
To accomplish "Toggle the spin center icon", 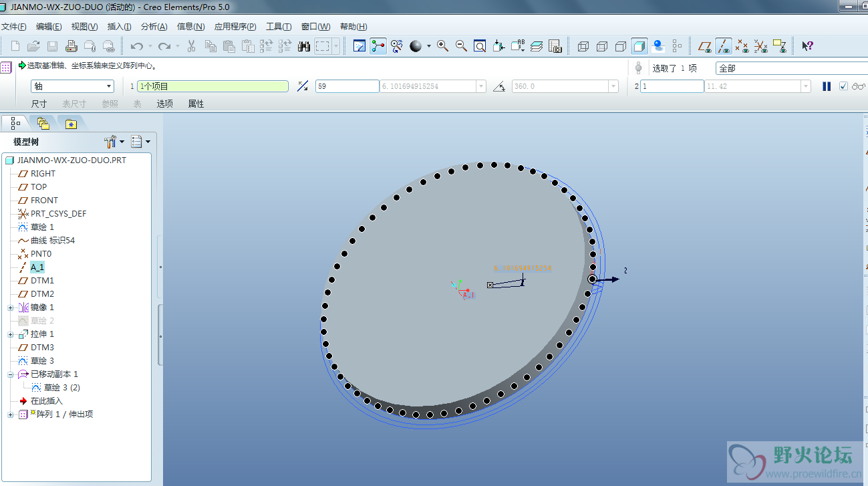I will (x=378, y=46).
